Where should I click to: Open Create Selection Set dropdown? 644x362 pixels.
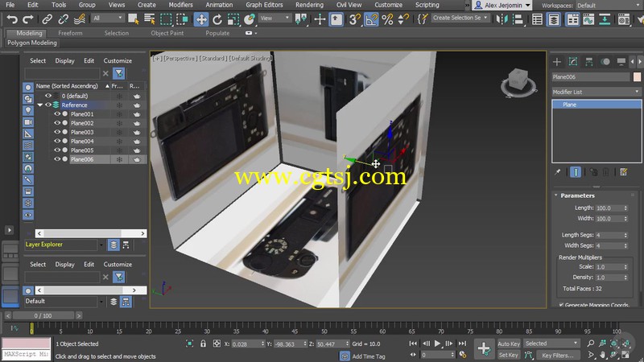pyautogui.click(x=460, y=18)
